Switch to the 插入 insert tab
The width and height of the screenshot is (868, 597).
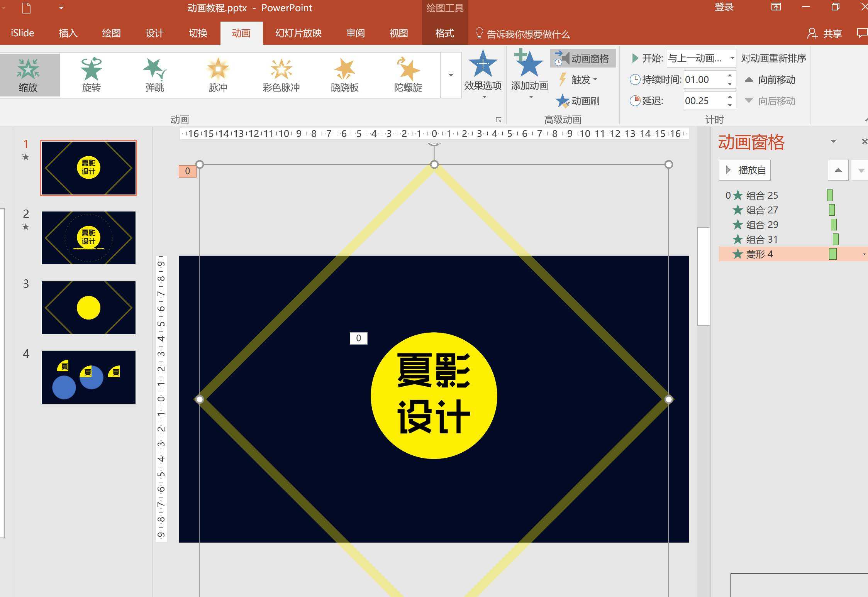tap(68, 33)
